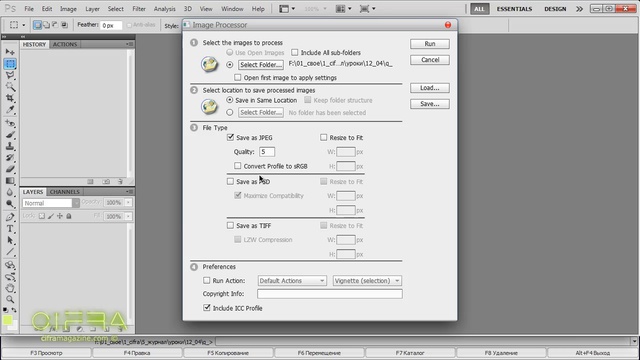Select the Zoom tool in the toolbox
Image resolution: width=640 pixels, height=360 pixels.
pos(10,300)
